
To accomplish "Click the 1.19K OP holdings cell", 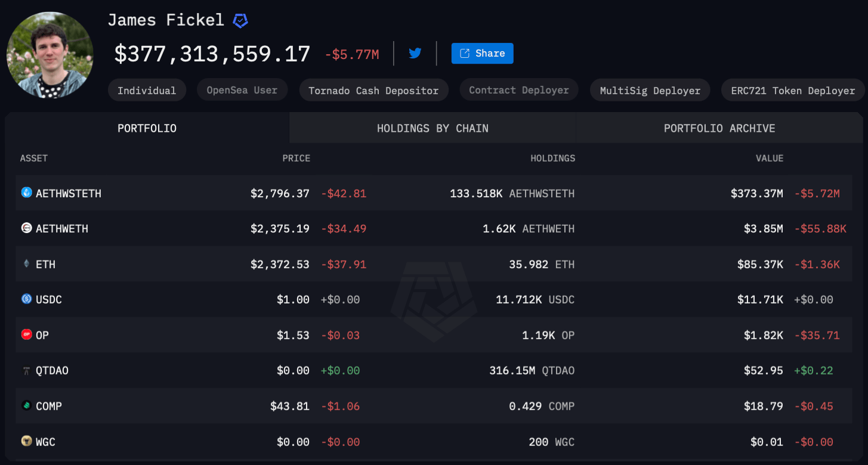I will (549, 335).
